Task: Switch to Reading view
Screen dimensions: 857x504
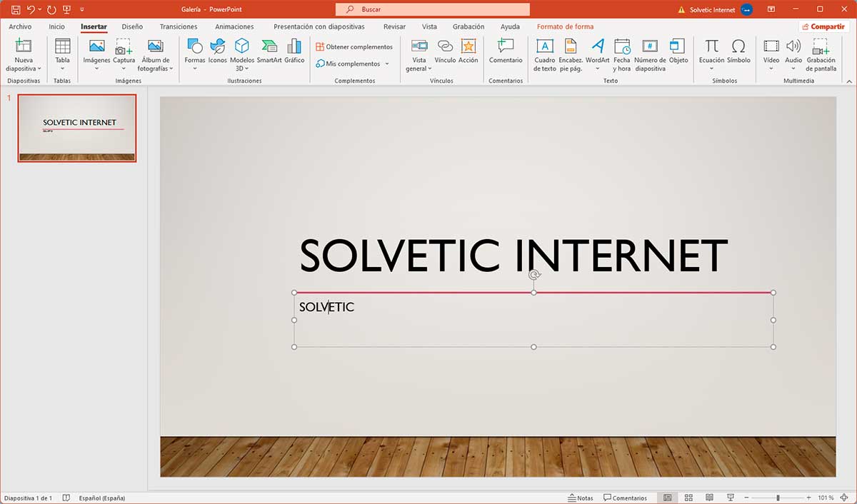Action: pos(709,498)
